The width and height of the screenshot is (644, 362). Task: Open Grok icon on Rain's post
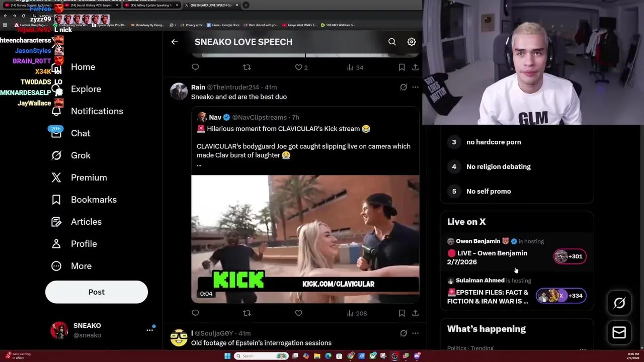click(404, 87)
